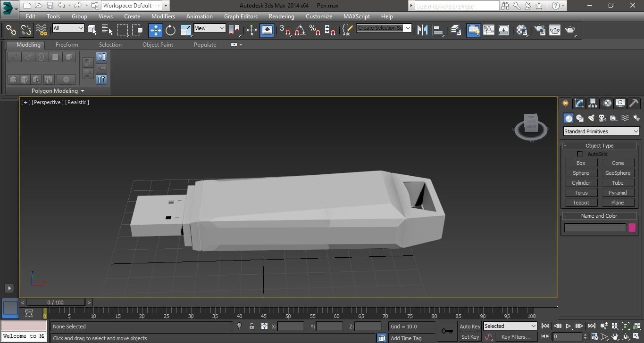Open the reference coordinate system View dropdown
The height and width of the screenshot is (343, 644).
(209, 28)
